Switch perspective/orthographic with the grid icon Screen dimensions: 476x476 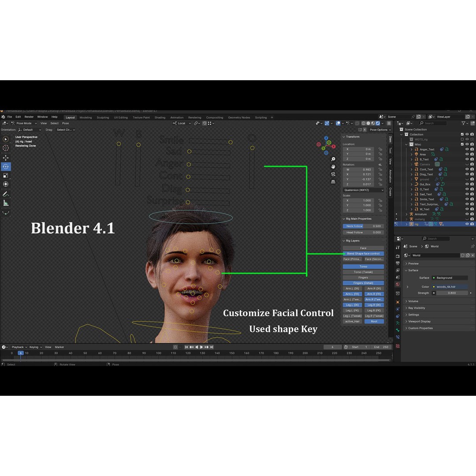tap(333, 182)
